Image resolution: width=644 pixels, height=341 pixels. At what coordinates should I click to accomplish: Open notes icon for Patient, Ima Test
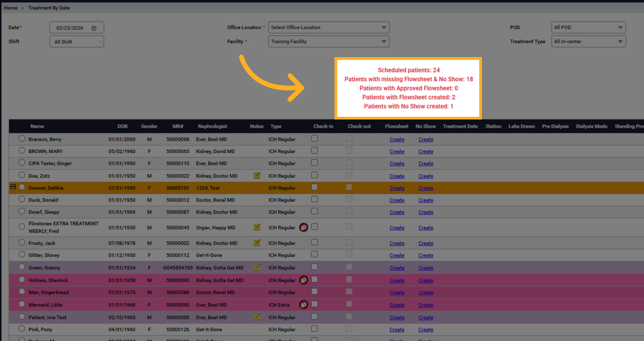(x=257, y=317)
